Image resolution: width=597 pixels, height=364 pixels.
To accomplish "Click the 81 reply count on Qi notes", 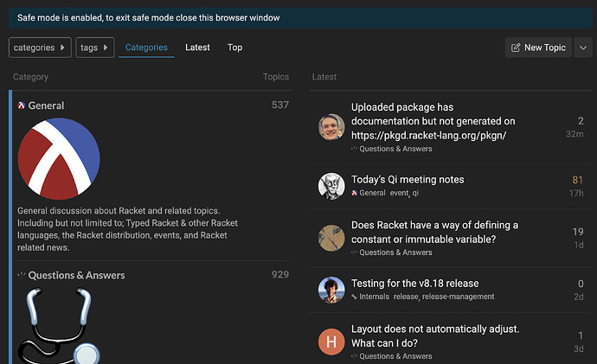I will [578, 180].
